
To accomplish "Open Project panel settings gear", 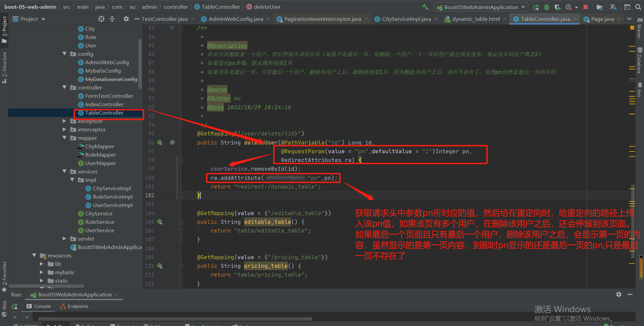I will click(126, 19).
